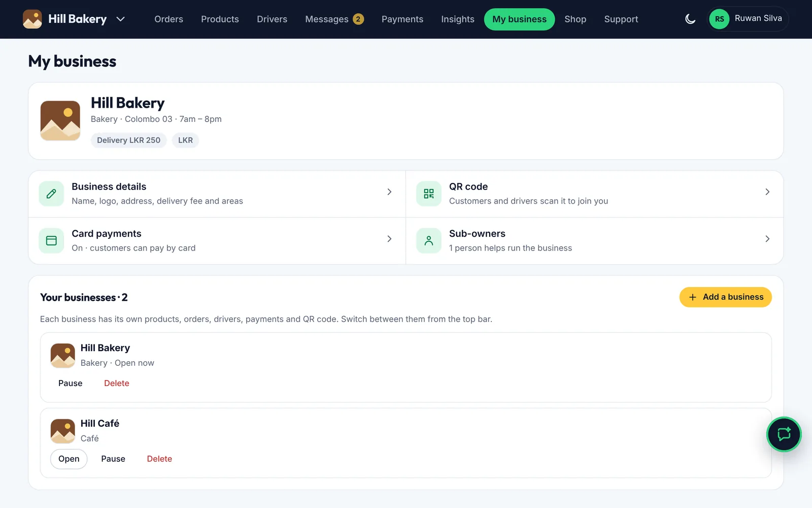Click the Card payments card icon
The image size is (812, 508).
click(51, 241)
